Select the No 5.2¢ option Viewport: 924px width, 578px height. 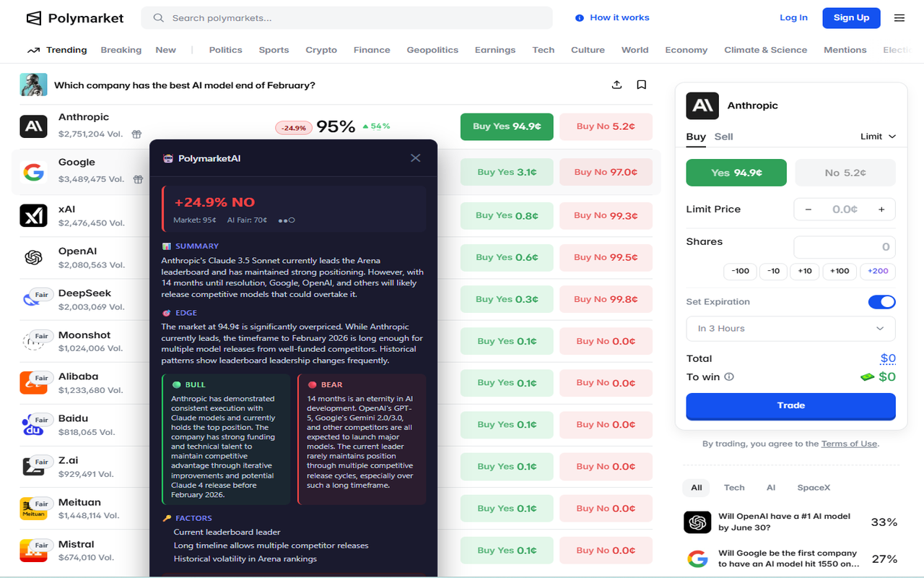pyautogui.click(x=845, y=173)
